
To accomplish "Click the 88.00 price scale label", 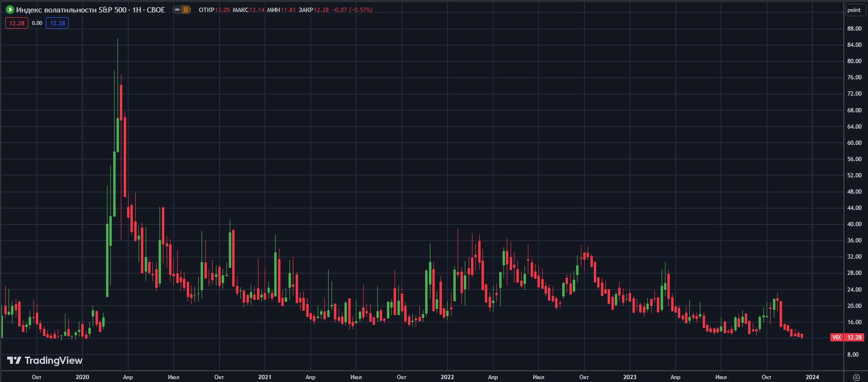I will click(854, 28).
